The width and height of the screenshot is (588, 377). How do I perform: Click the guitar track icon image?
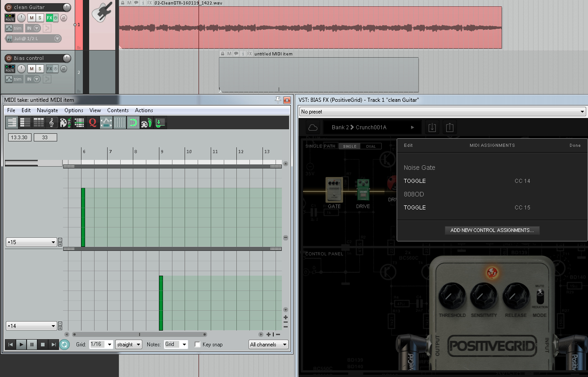click(102, 12)
